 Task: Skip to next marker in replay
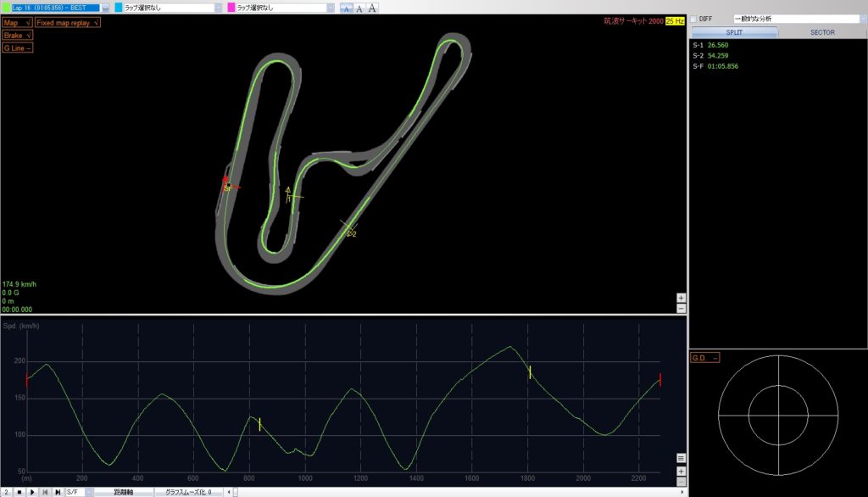pyautogui.click(x=58, y=492)
